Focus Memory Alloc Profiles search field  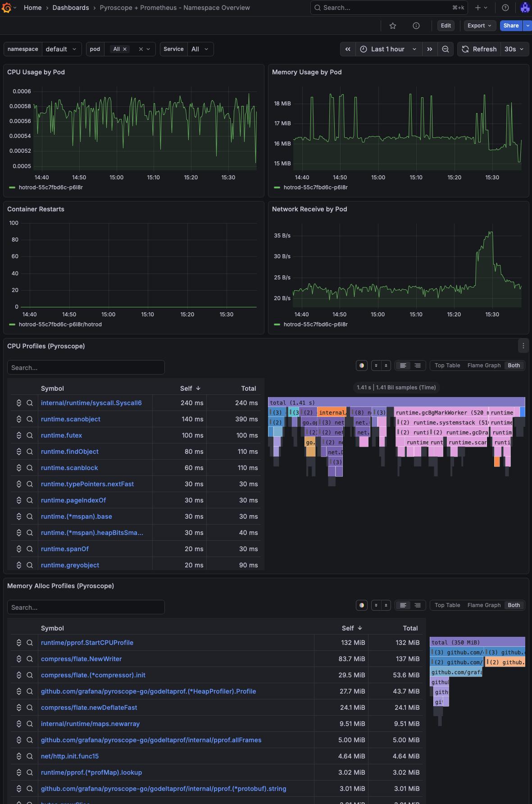[x=86, y=607]
